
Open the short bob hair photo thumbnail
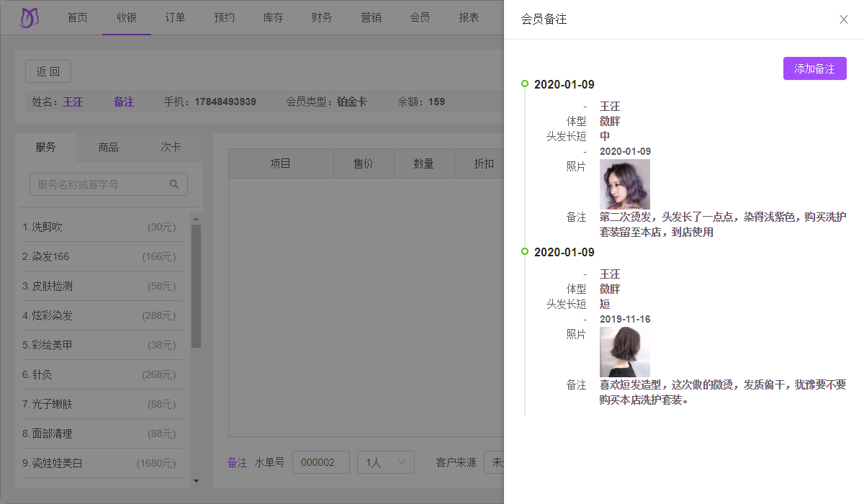[624, 352]
